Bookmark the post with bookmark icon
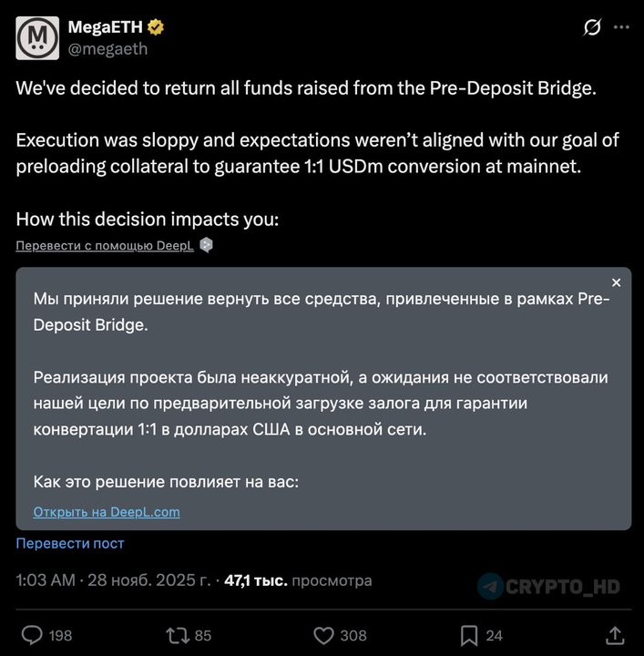 point(469,635)
